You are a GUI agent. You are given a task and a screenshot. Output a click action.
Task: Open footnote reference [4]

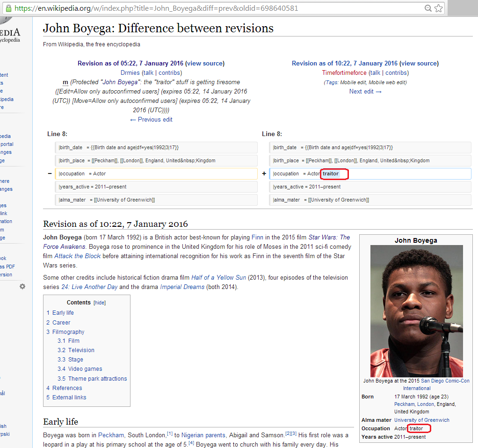pyautogui.click(x=191, y=443)
